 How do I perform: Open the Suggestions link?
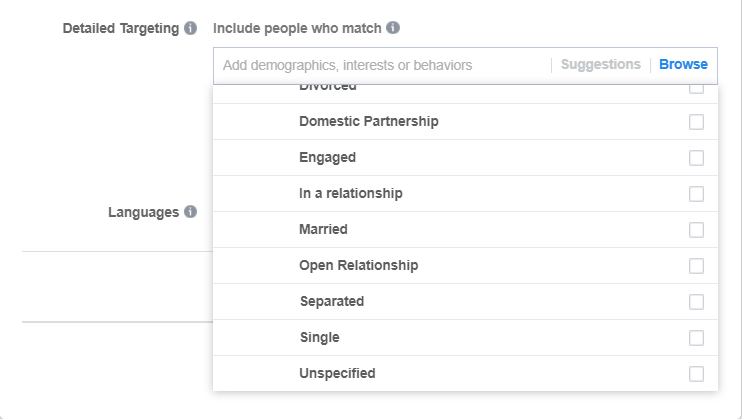coord(601,64)
